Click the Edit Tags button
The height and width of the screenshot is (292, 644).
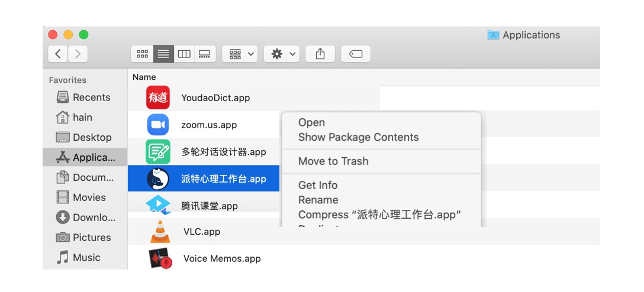point(356,54)
